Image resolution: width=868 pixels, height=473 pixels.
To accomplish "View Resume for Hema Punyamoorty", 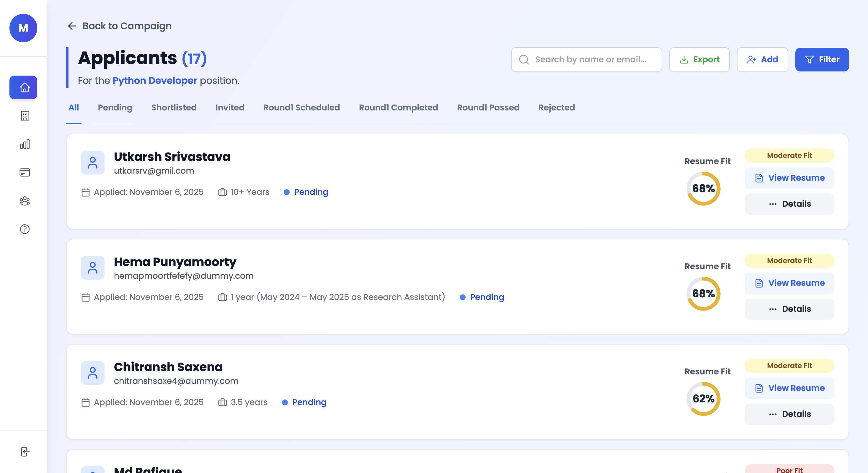I will click(789, 283).
